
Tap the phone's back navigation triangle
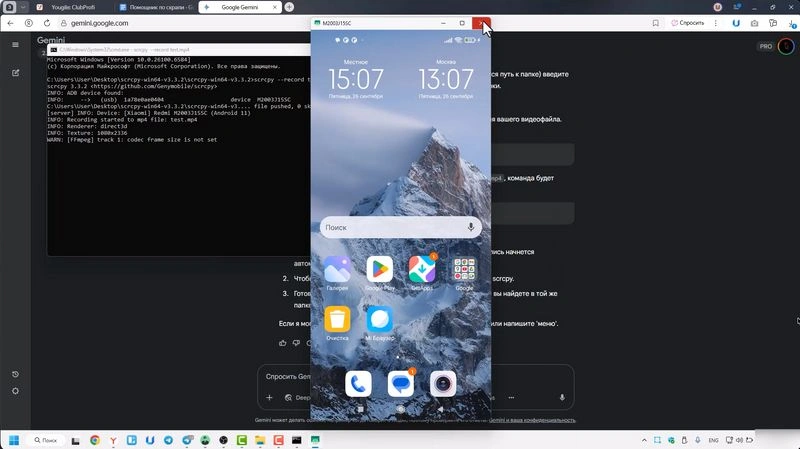440,409
